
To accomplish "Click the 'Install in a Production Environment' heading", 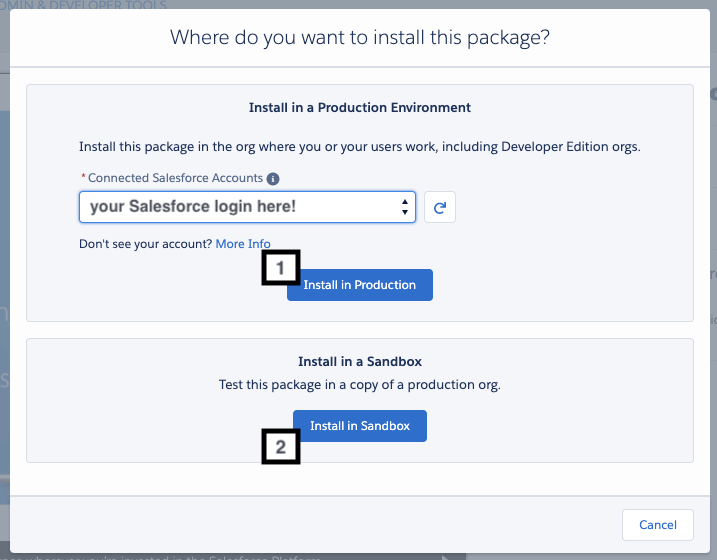I will 360,107.
